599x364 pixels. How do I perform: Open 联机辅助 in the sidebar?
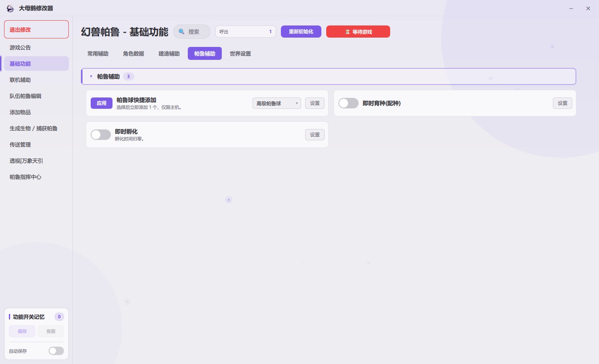pos(36,80)
